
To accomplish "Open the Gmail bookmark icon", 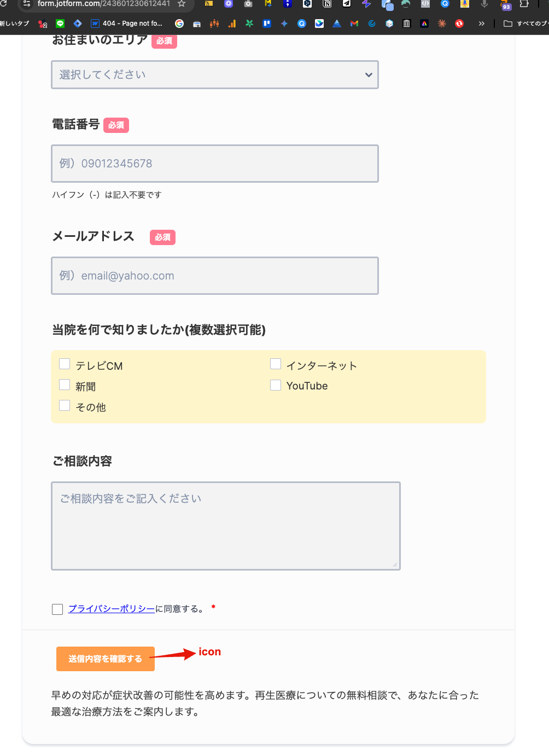I will [354, 24].
